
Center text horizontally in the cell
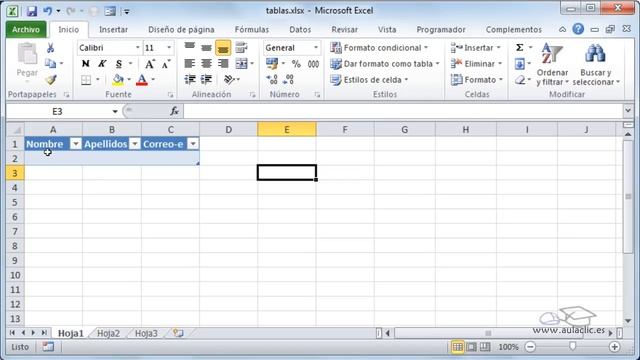[206, 64]
